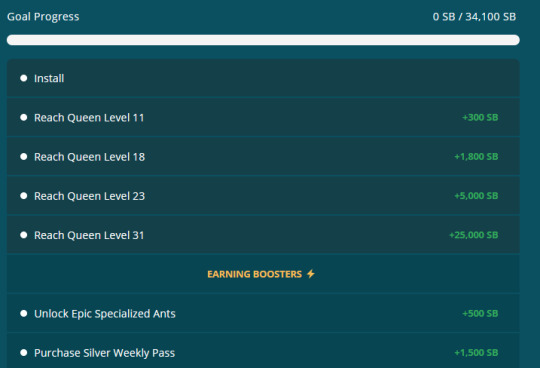Click the Goal Progress label

(x=43, y=17)
